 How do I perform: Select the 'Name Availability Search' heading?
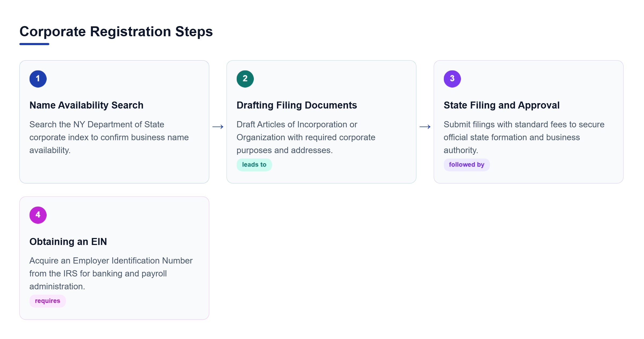[86, 105]
